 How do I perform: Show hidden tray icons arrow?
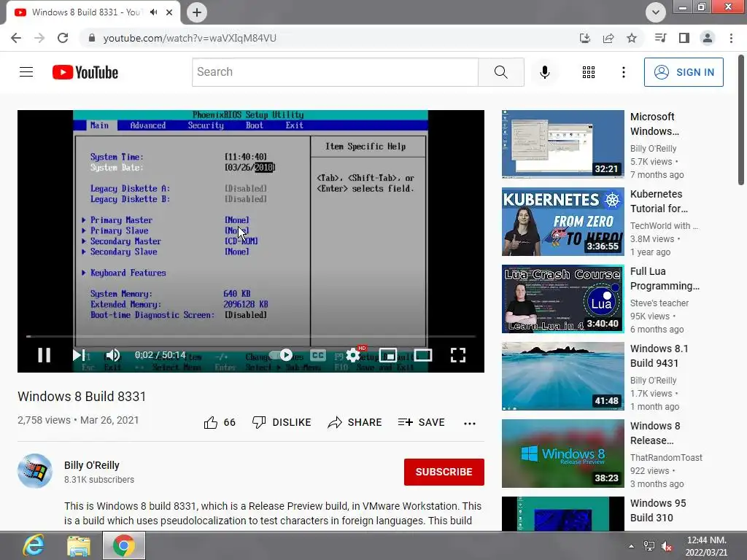pyautogui.click(x=631, y=546)
